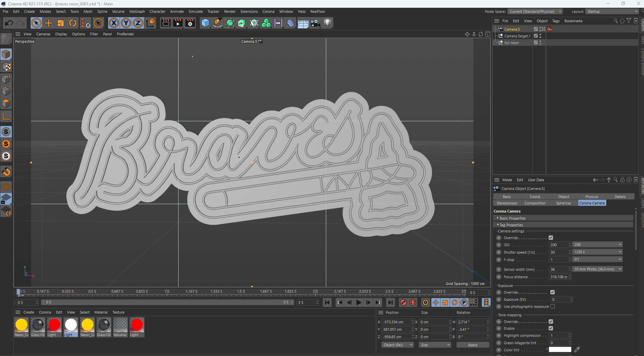
Task: Open F-stop f/1 dropdown
Action: point(597,259)
